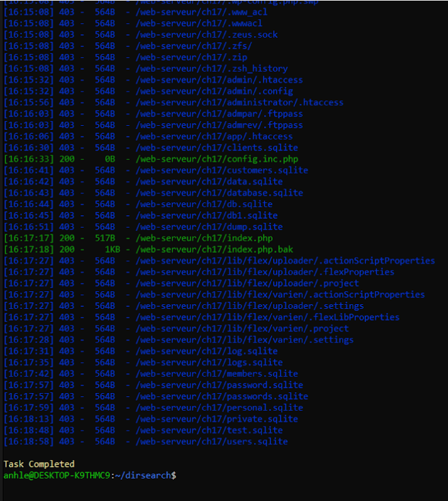Select the /web-serveur/ch17/index.php.bak path
This screenshot has height=501, width=448.
pyautogui.click(x=214, y=249)
